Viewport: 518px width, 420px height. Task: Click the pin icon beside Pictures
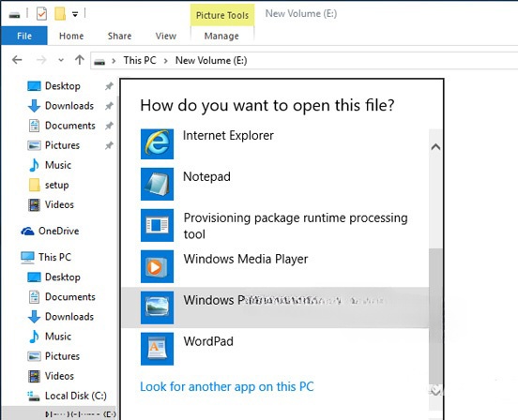point(109,145)
